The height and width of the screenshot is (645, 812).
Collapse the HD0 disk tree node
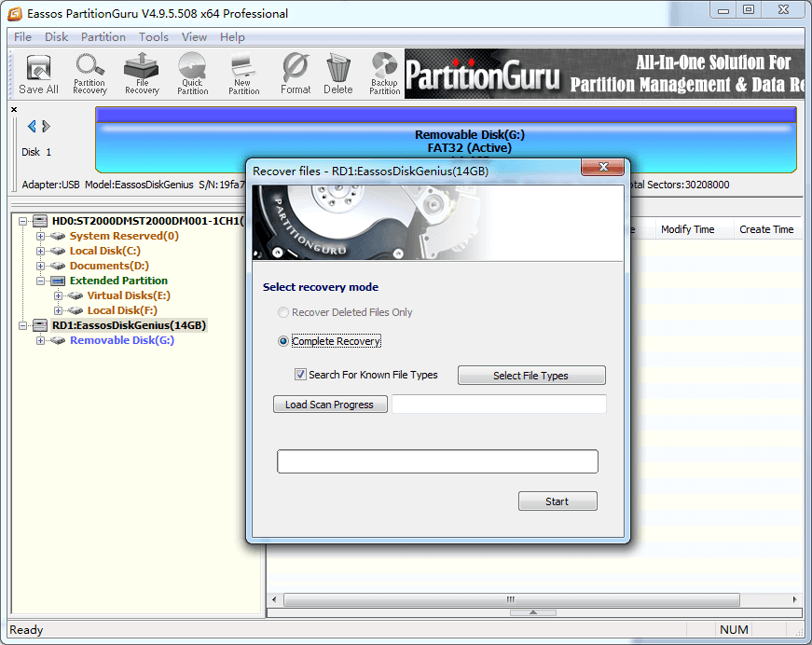[22, 221]
